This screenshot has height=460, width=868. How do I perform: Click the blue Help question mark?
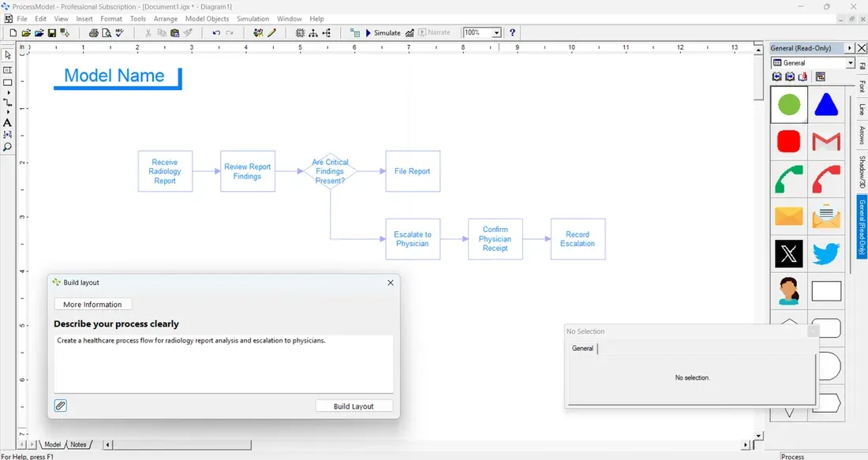point(512,32)
